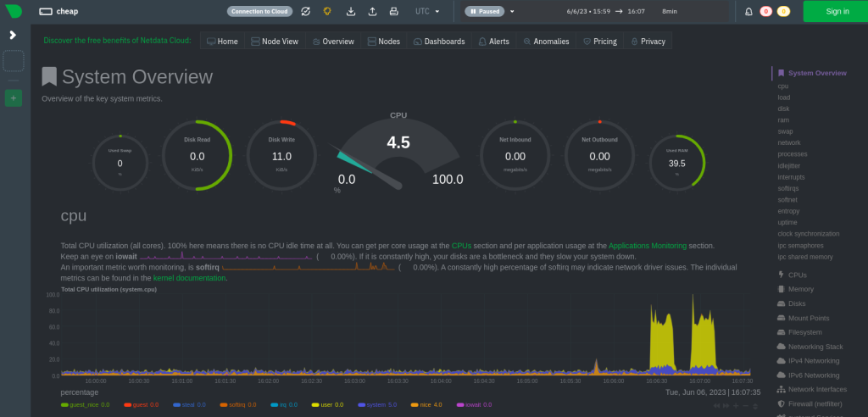The width and height of the screenshot is (868, 417).
Task: Click the chart zoom out minus icon
Action: pos(745,406)
